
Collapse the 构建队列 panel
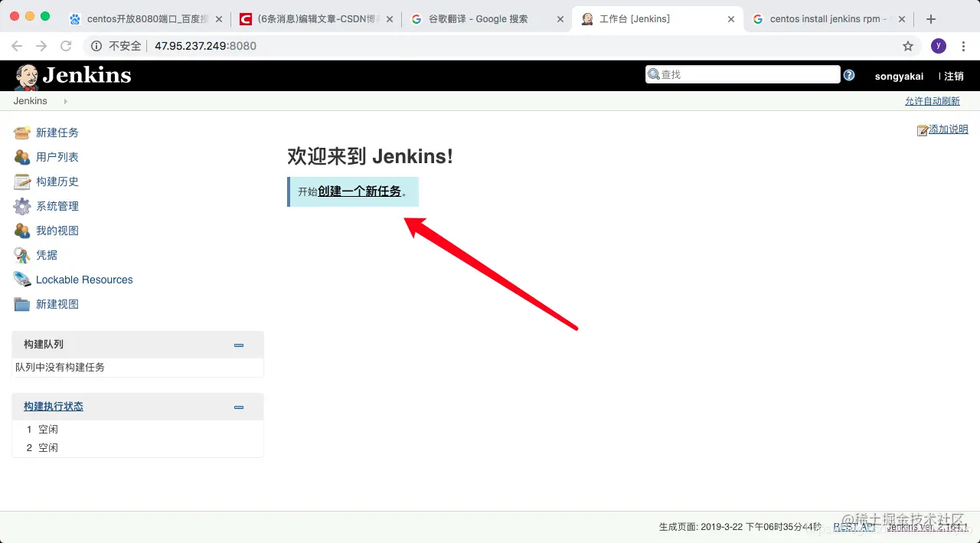coord(239,345)
